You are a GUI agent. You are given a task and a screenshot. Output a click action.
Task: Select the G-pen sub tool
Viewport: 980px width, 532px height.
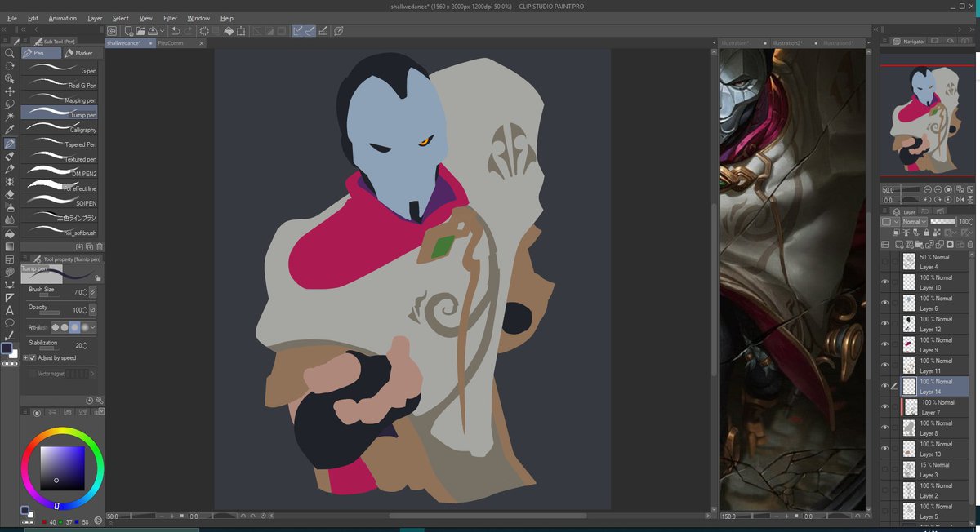click(60, 70)
